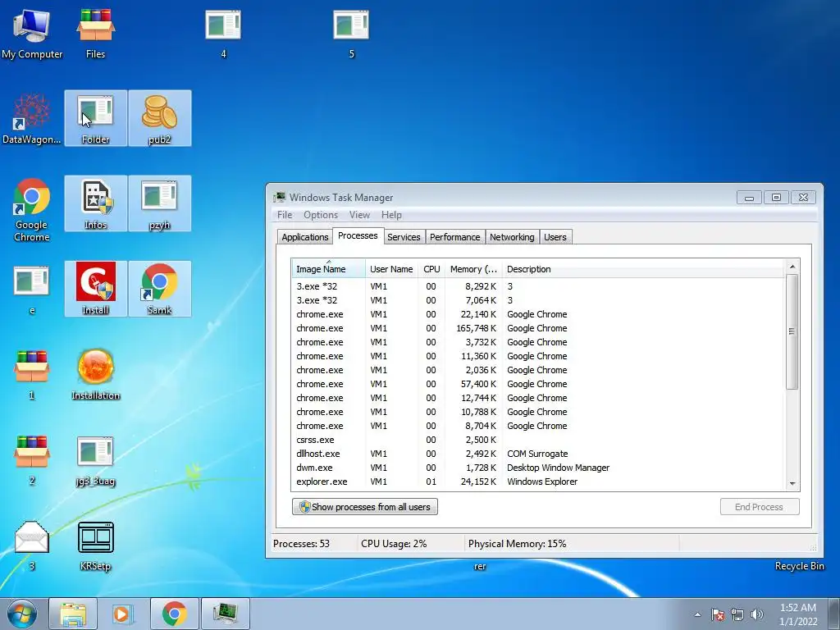Open the View menu in Task Manager

[359, 215]
